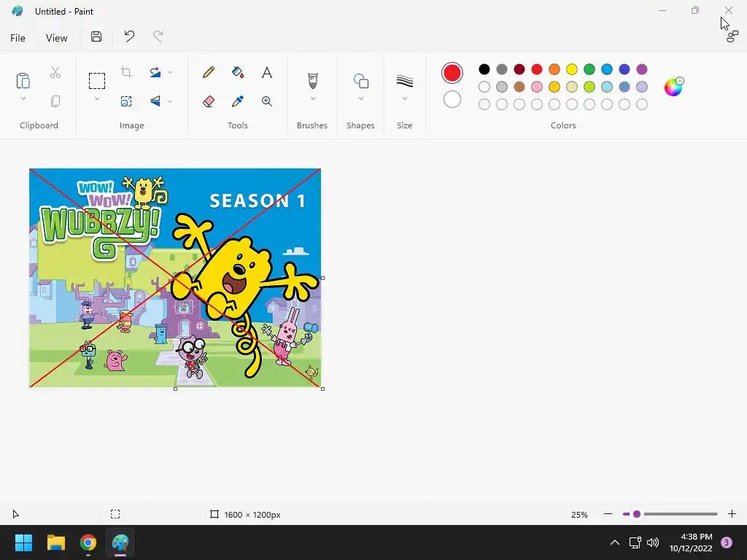The image size is (747, 560).
Task: Click the zoom slider handle
Action: (x=636, y=514)
